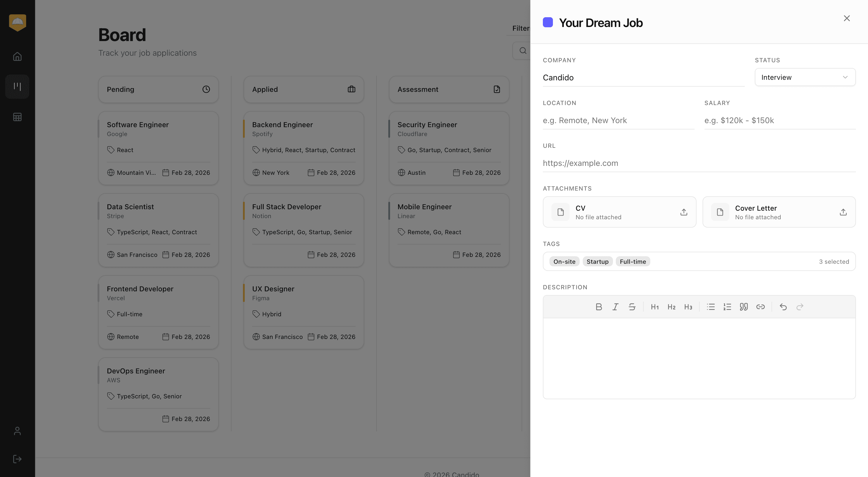
Task: Insert a hyperlink in the description
Action: click(x=761, y=307)
